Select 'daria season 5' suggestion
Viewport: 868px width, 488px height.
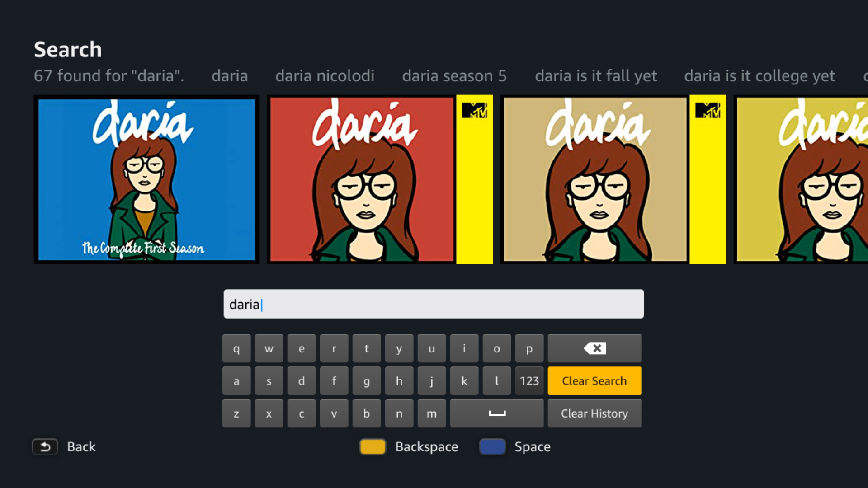point(454,76)
